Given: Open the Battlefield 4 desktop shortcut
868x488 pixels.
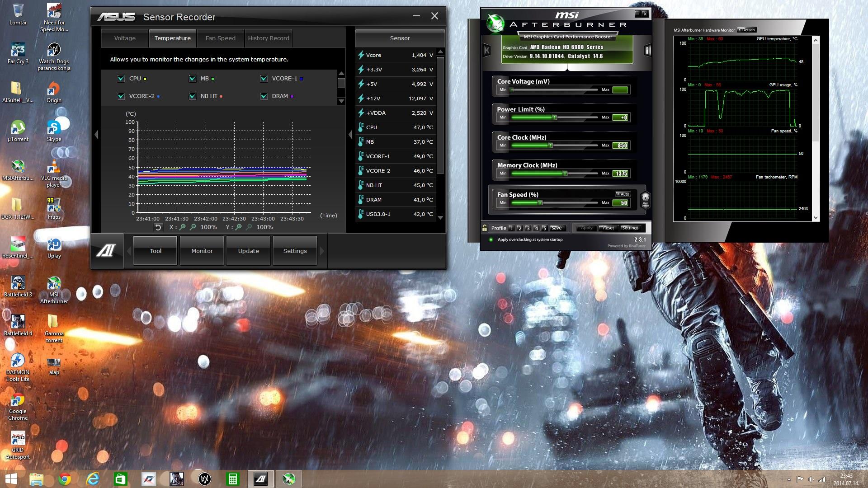Looking at the screenshot, I should pyautogui.click(x=18, y=325).
